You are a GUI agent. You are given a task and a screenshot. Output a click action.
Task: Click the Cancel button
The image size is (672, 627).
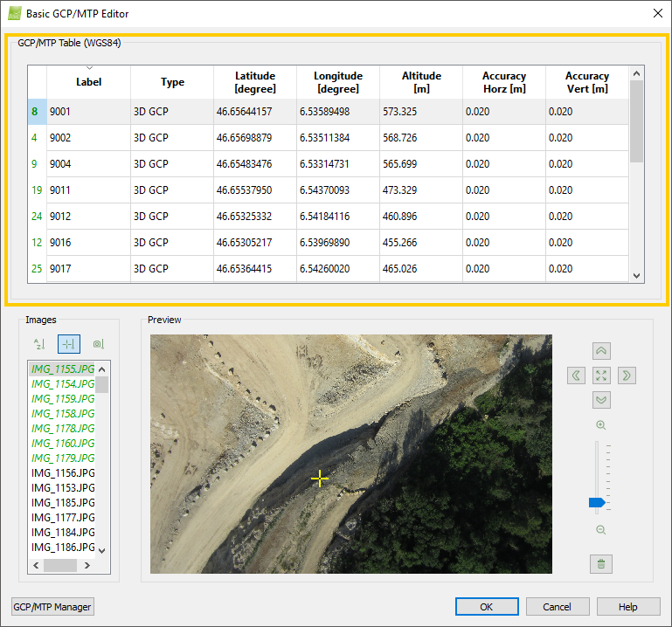click(557, 607)
